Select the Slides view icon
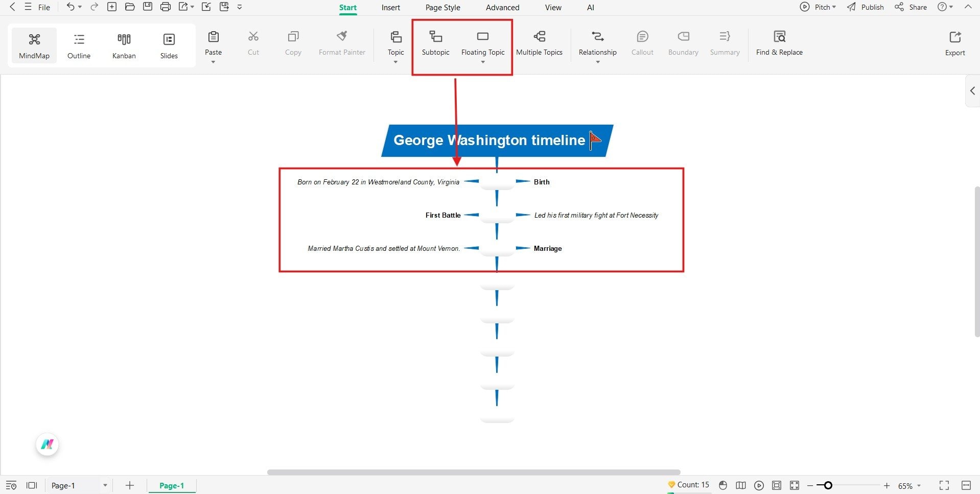The image size is (980, 494). click(169, 45)
